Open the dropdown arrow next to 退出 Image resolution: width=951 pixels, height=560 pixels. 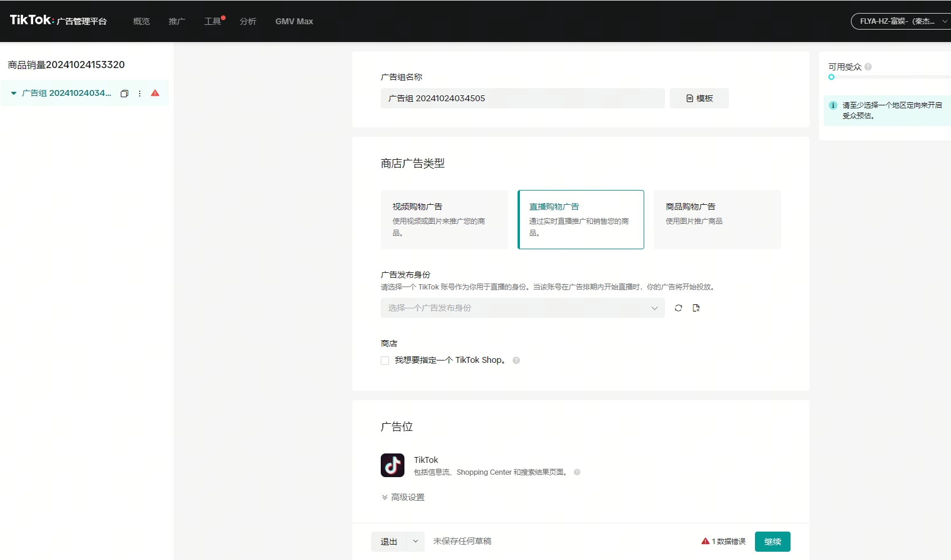tap(415, 542)
